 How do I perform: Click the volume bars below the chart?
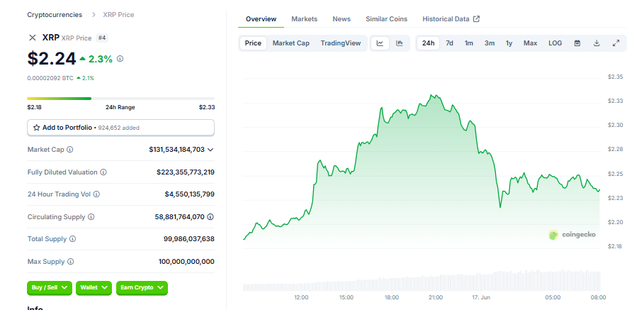click(422, 281)
